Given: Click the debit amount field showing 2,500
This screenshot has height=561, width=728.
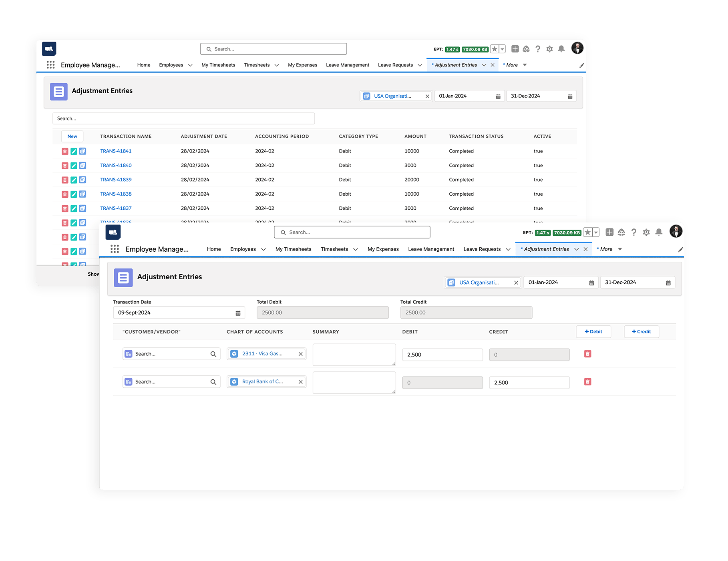Looking at the screenshot, I should 442,355.
